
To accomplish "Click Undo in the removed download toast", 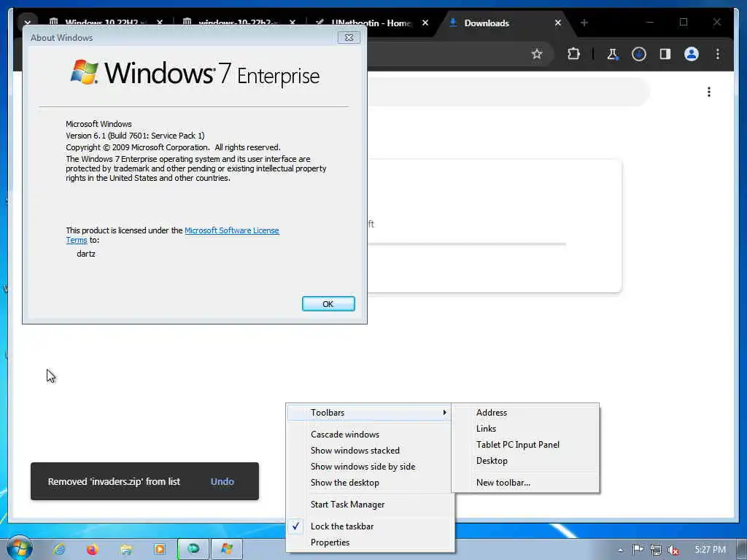I will tap(222, 481).
